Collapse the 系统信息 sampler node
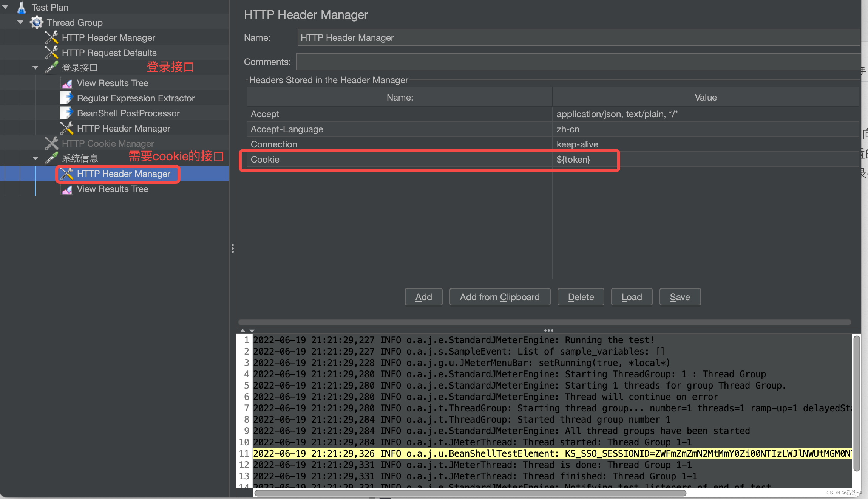 36,158
